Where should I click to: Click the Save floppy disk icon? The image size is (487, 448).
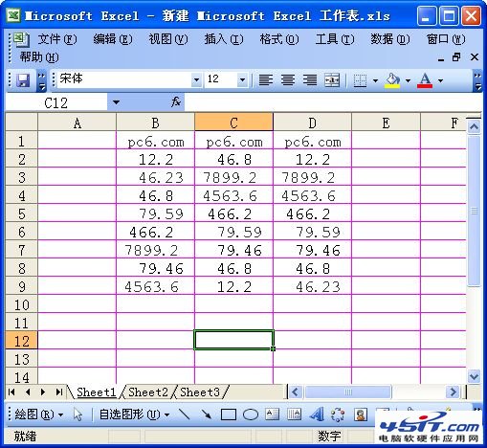[23, 80]
